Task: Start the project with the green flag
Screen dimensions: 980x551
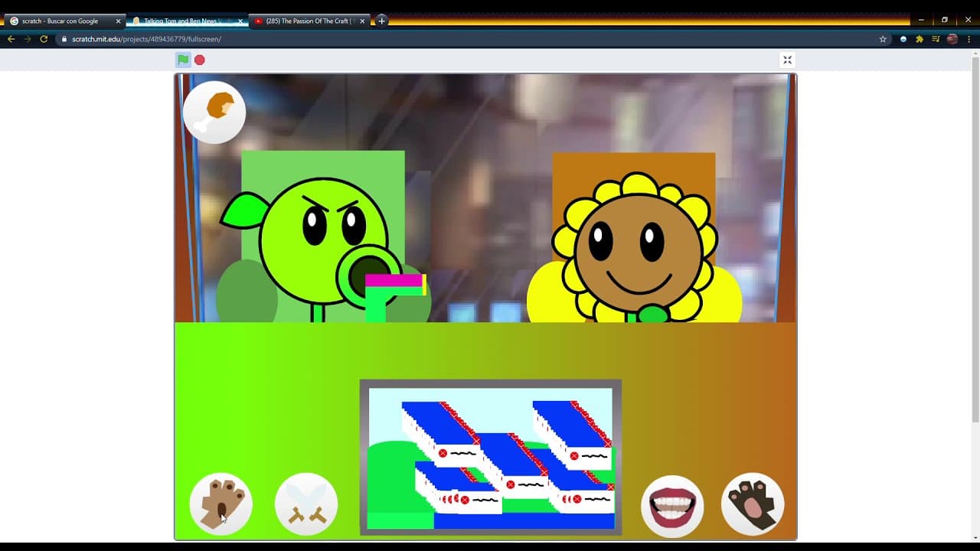Action: 183,60
